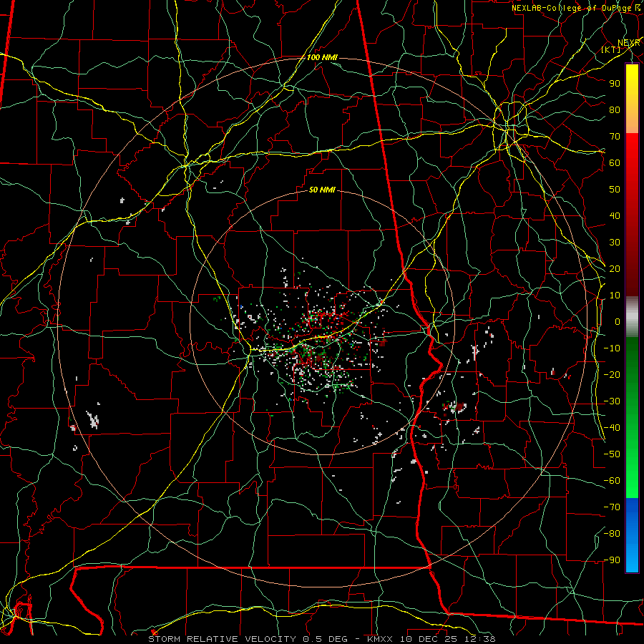Click the 0 value on the velocity scale
This screenshot has width=644, height=644.
click(x=617, y=321)
